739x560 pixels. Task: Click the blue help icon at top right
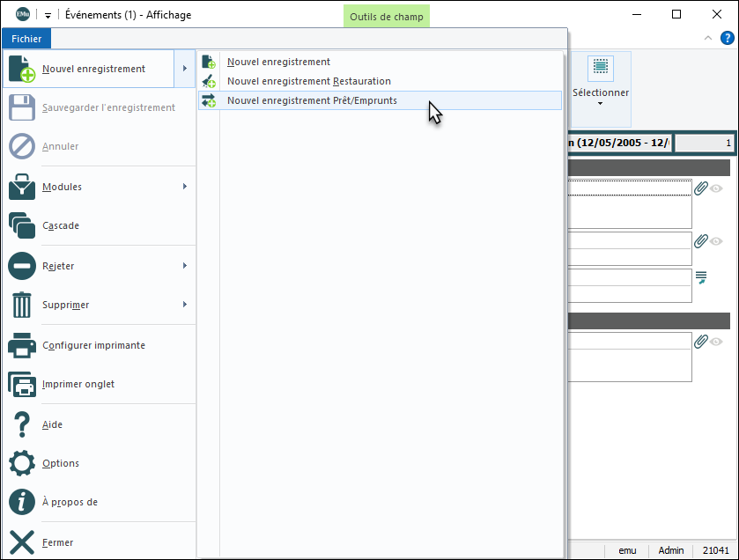click(x=728, y=39)
